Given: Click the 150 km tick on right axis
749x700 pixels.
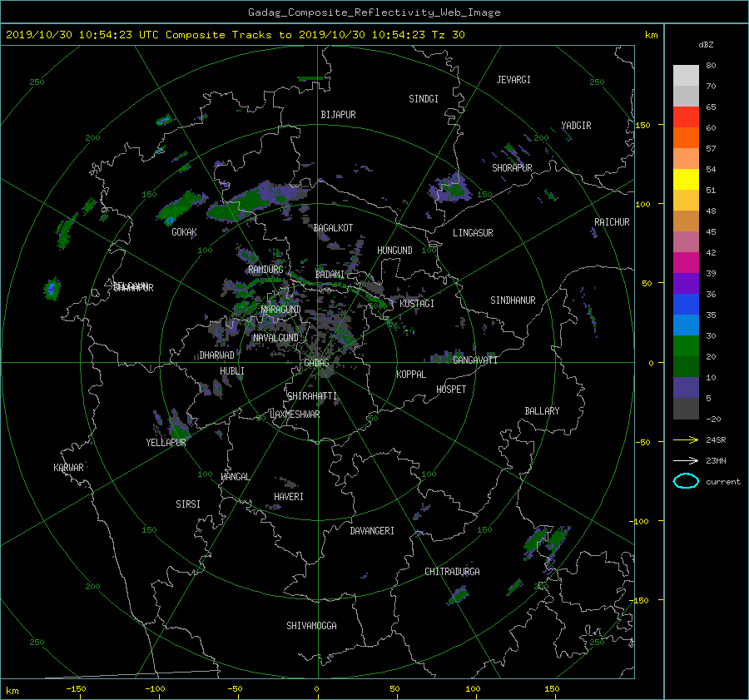Looking at the screenshot, I should click(x=642, y=125).
